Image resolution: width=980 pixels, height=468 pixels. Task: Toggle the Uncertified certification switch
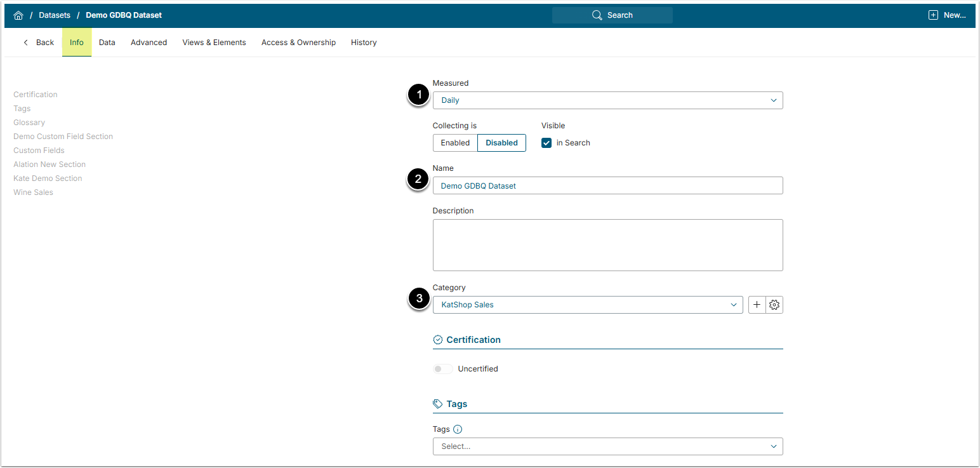point(442,369)
